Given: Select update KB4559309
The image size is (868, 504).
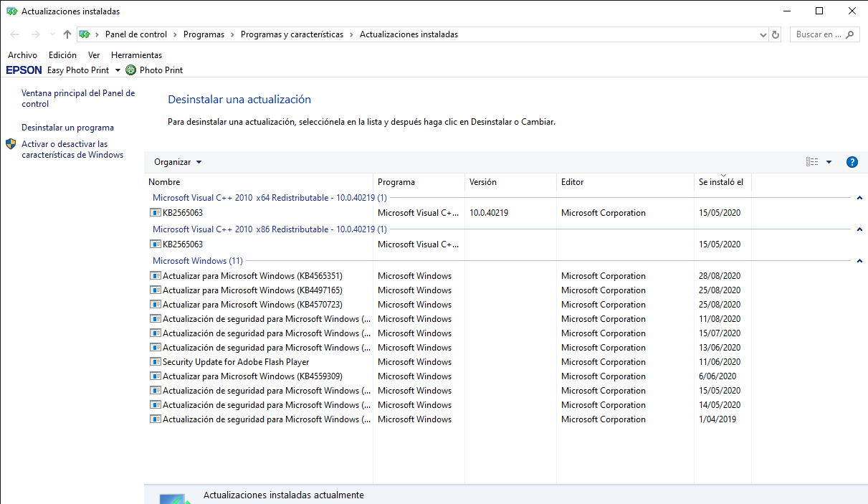Looking at the screenshot, I should (x=449, y=376).
